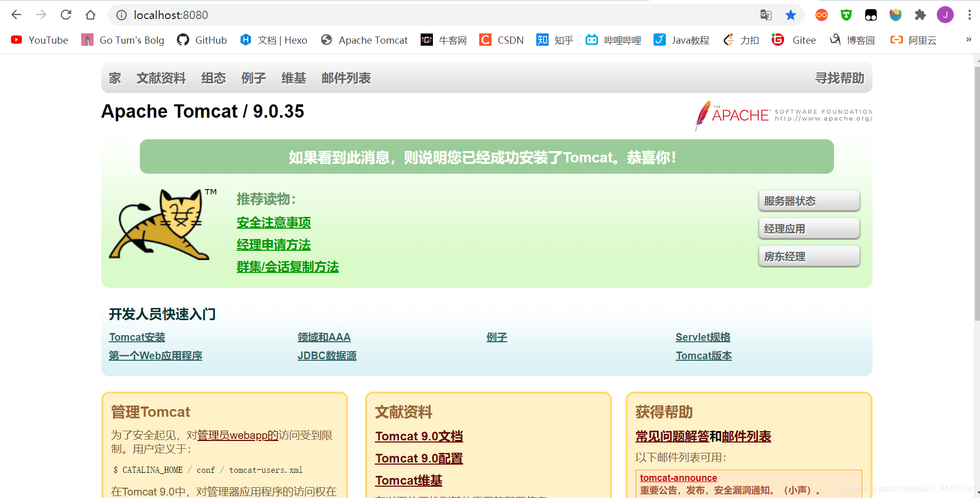Click the 经理应用 button

(809, 229)
